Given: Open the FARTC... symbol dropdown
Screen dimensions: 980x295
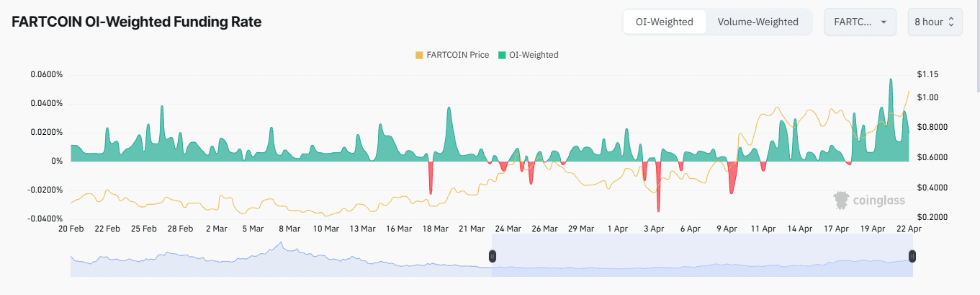Looking at the screenshot, I should (x=860, y=22).
